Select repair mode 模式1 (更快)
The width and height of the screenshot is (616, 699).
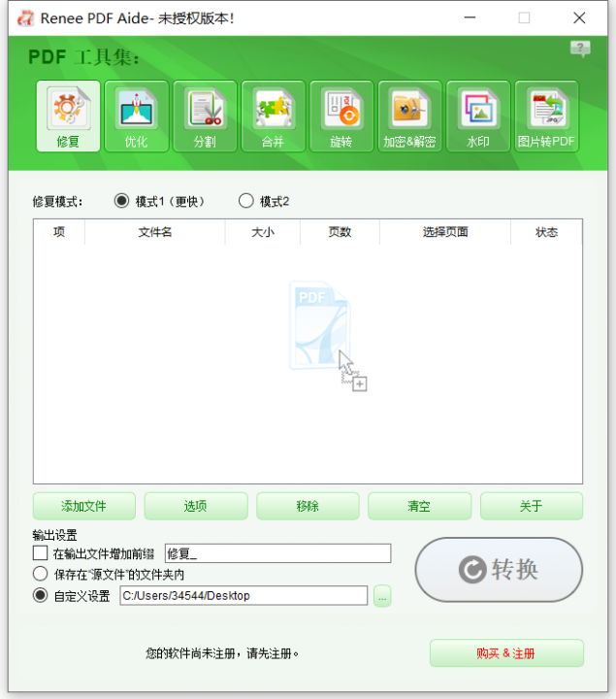[x=121, y=201]
